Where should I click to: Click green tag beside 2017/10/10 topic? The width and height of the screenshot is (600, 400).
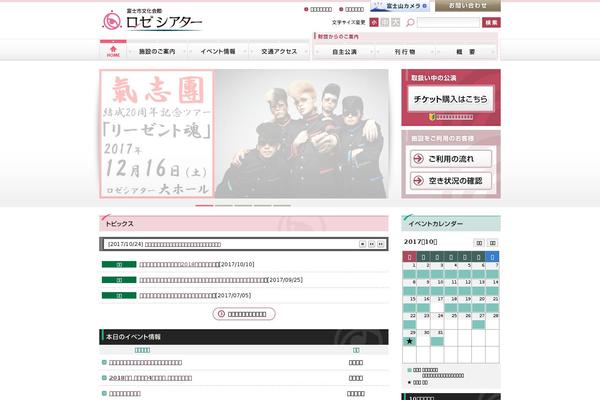coord(119,264)
